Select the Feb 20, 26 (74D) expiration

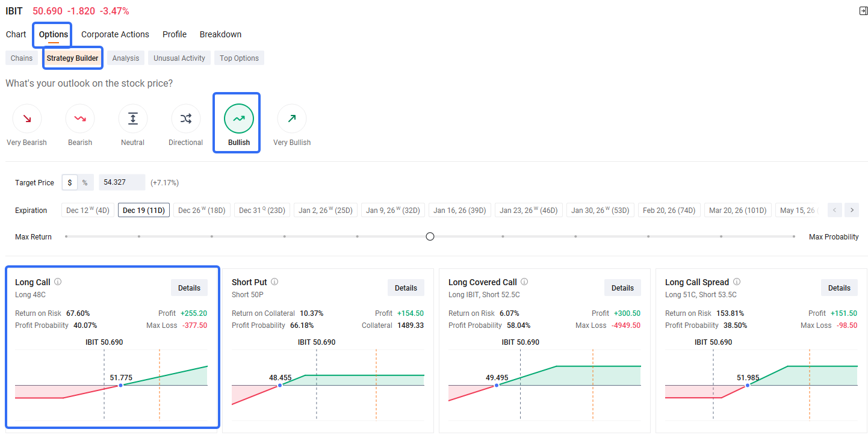(669, 210)
